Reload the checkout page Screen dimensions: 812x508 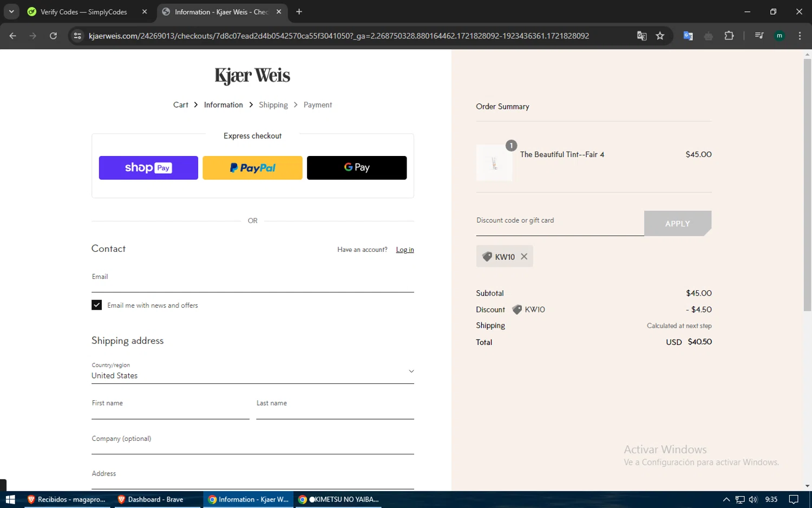coord(53,36)
